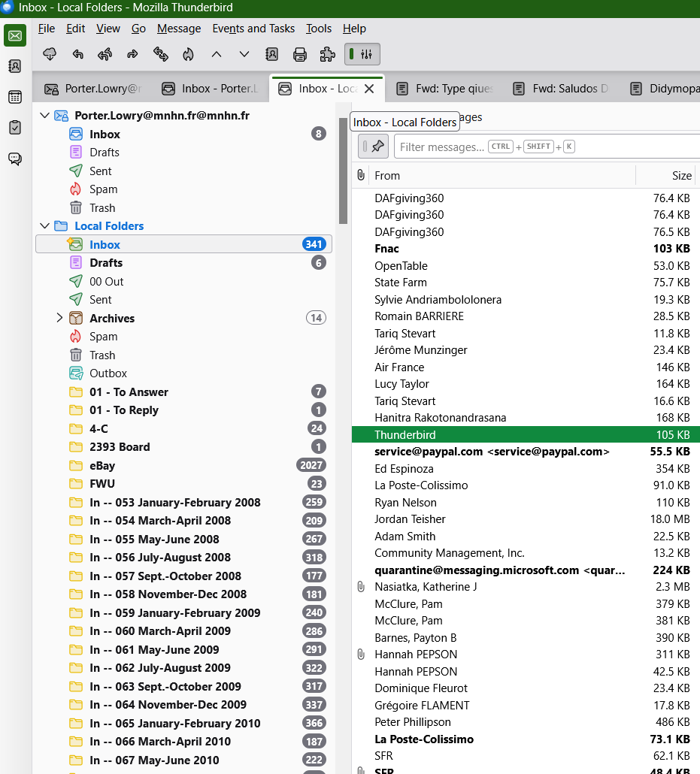Collapse the Porter.Lowry@mnhn.fr account tree
The image size is (700, 774).
44,116
